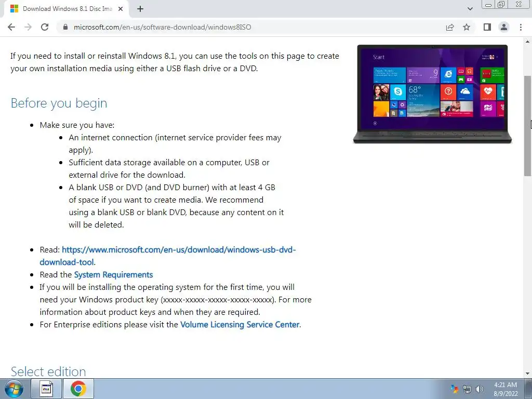Click the intro paragraph about reinstalling Windows 8.1

point(175,62)
